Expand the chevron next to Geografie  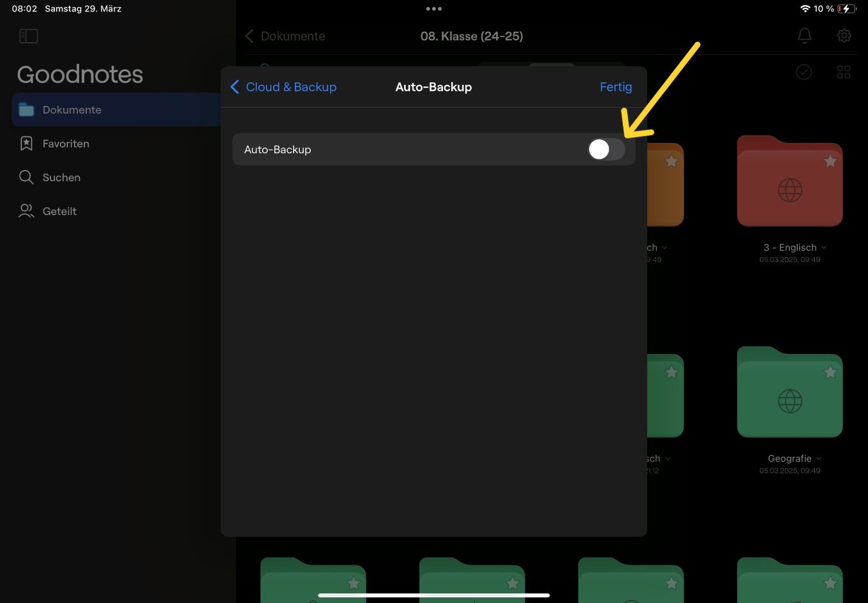coord(819,459)
